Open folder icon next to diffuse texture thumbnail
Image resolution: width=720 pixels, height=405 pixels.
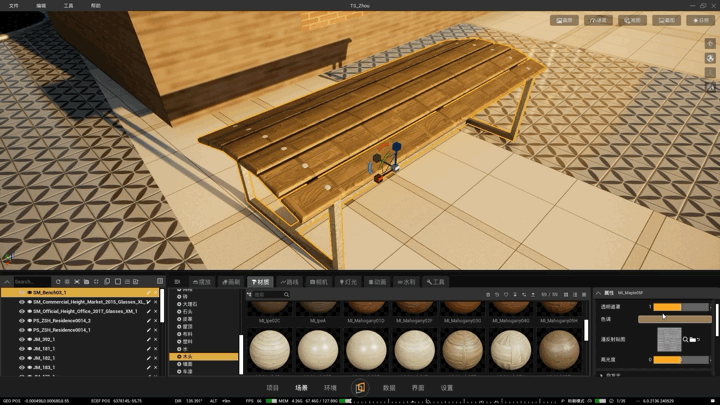[x=692, y=339]
